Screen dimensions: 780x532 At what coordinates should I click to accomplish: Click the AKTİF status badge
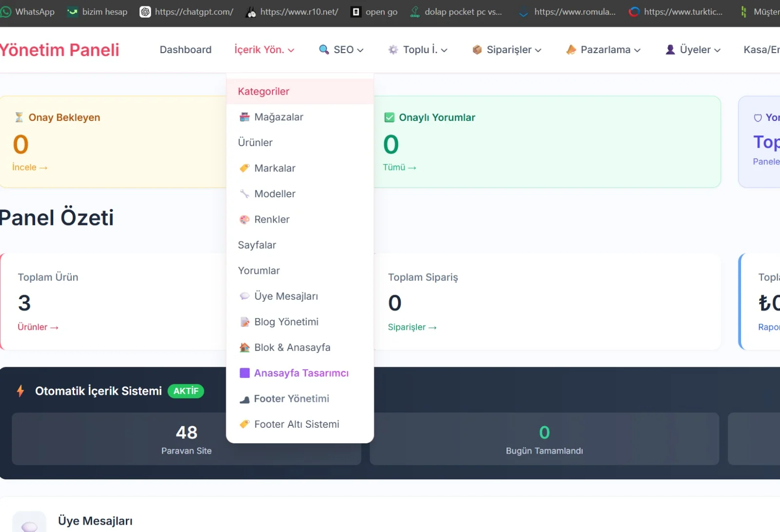[186, 391]
